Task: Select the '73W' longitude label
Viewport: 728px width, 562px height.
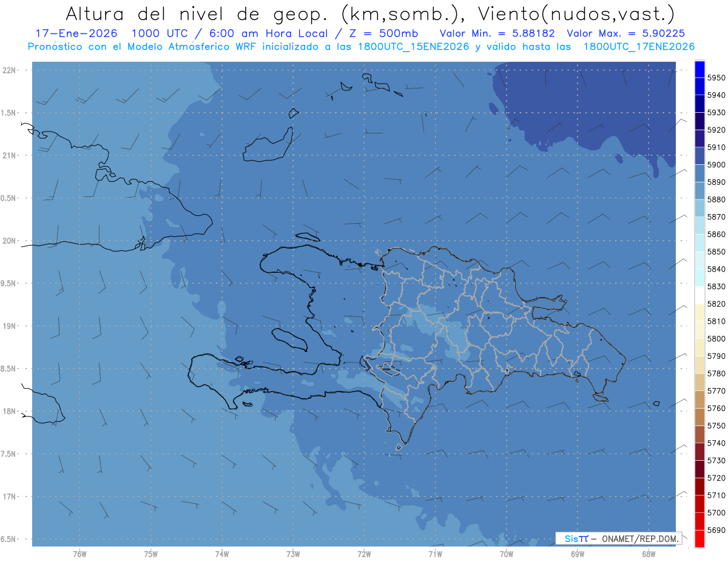Action: tap(293, 554)
